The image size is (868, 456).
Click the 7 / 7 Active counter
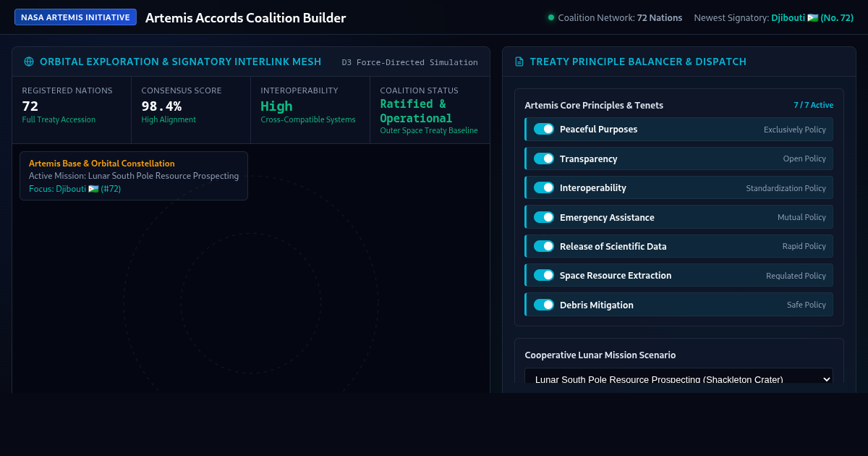coord(813,106)
